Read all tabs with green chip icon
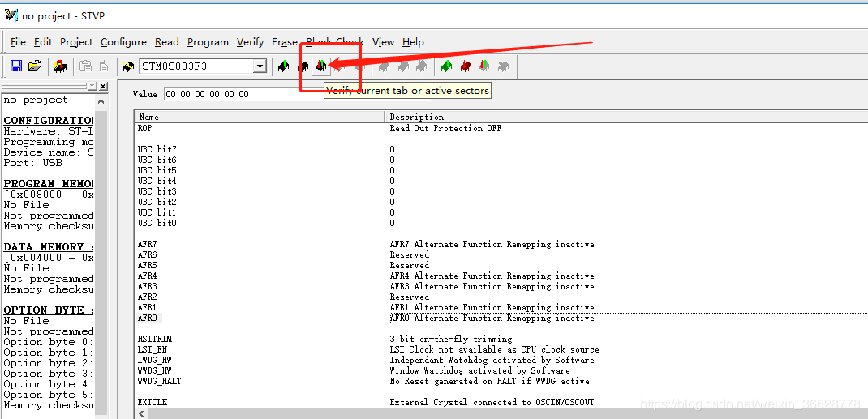The image size is (868, 419). [447, 66]
